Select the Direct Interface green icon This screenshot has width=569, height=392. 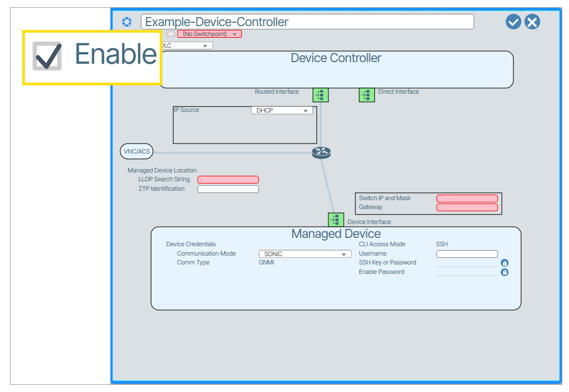[367, 95]
